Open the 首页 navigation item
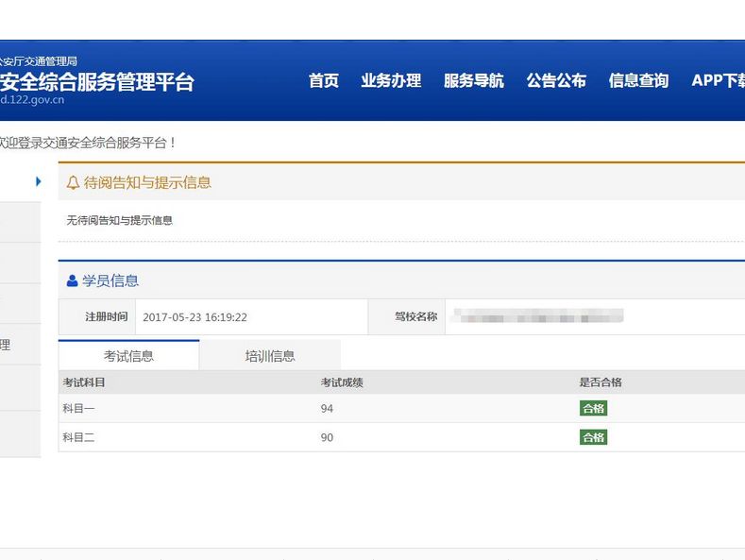The width and height of the screenshot is (745, 560). point(324,80)
